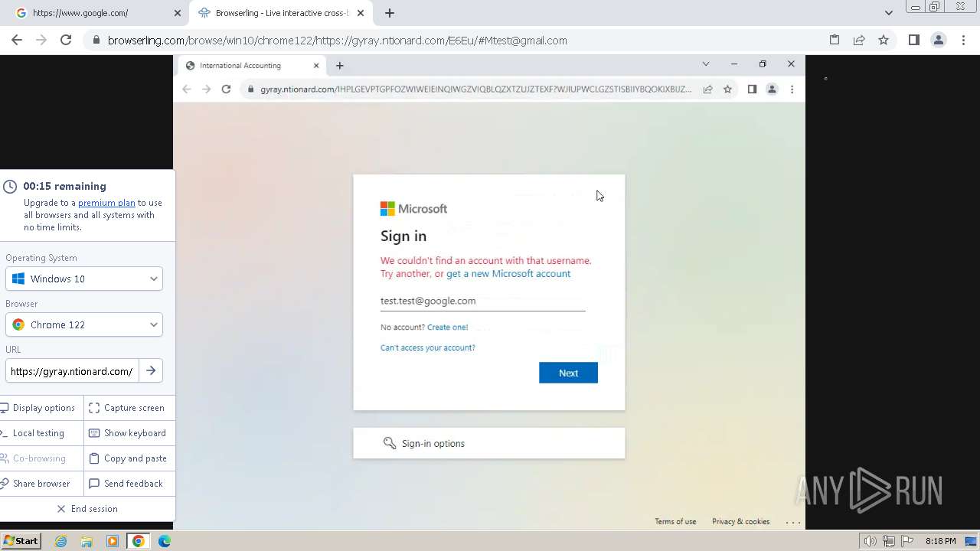Click the footer ellipsis more options
Viewport: 980px width, 551px height.
tap(793, 522)
